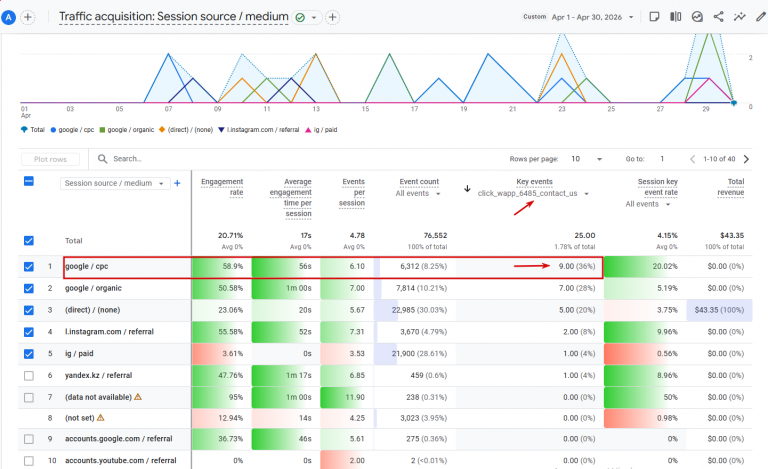
Task: Click the sort arrow beside Key events
Action: click(467, 188)
